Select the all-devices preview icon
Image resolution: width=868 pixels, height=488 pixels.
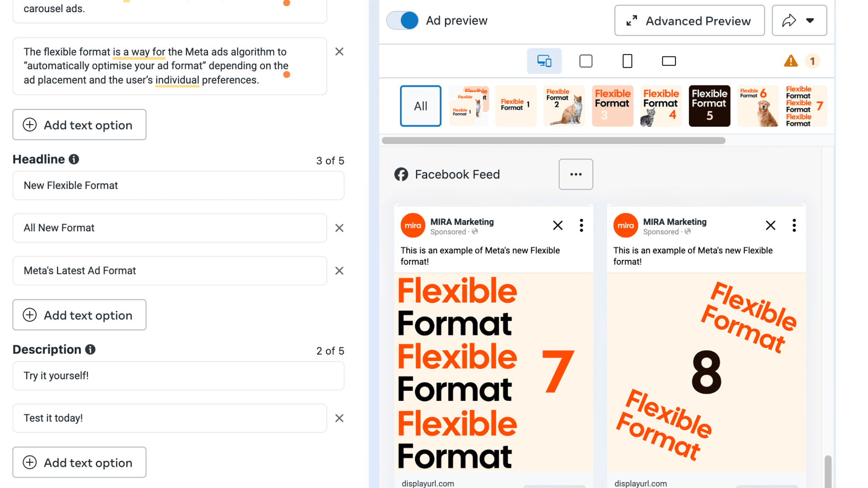(x=544, y=61)
